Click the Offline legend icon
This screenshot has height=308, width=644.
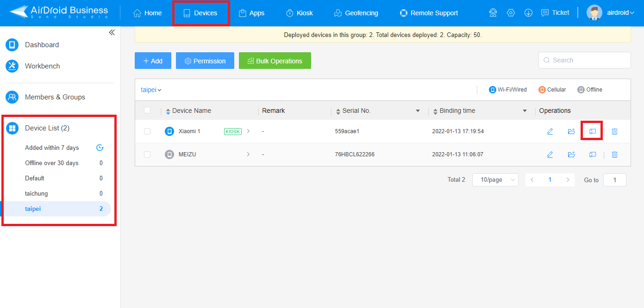click(x=581, y=90)
